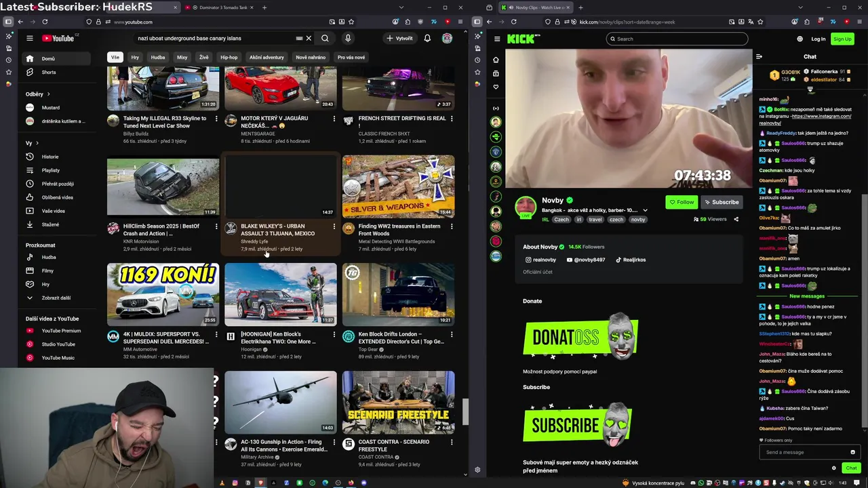Click the travel tag on Kick

(595, 220)
